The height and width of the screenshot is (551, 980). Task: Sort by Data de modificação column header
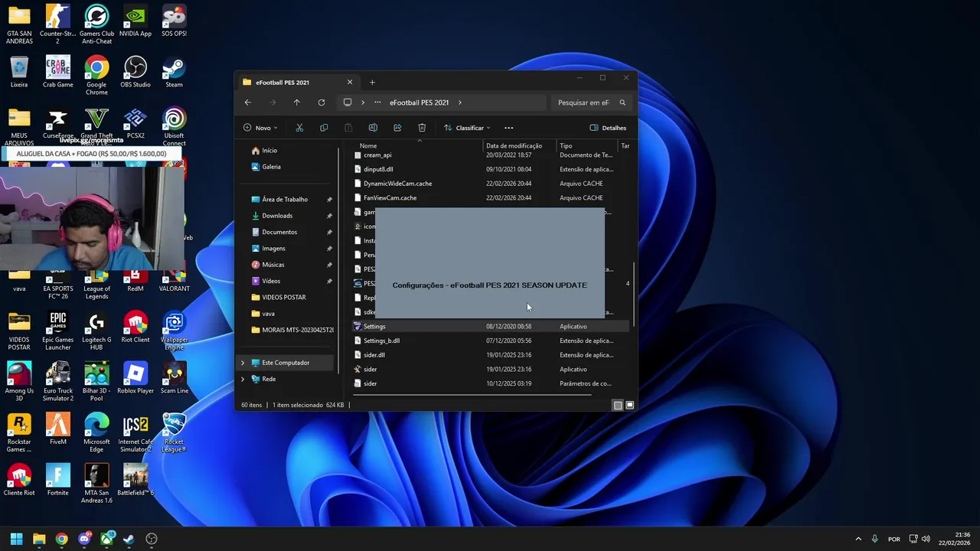(514, 146)
